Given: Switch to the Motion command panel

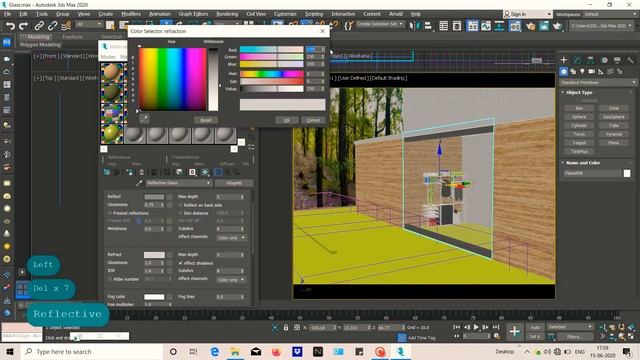Looking at the screenshot, I should (x=604, y=60).
